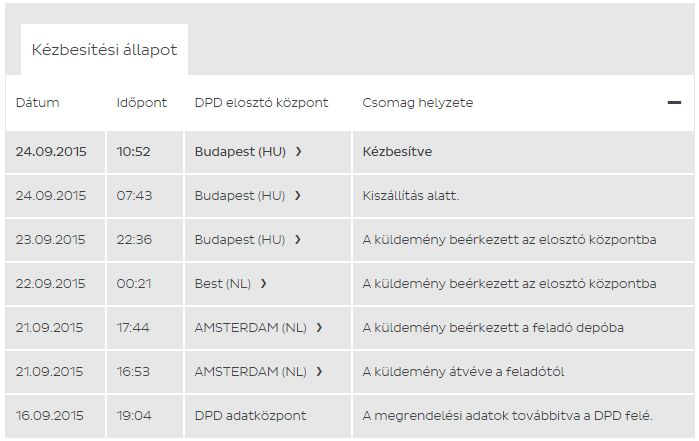The height and width of the screenshot is (441, 699).
Task: Click the Csomag helyzete column header
Action: [418, 103]
